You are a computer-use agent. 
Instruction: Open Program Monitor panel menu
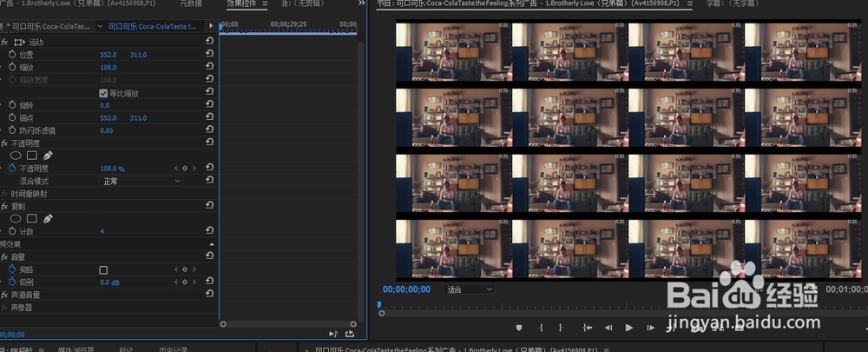click(x=689, y=3)
